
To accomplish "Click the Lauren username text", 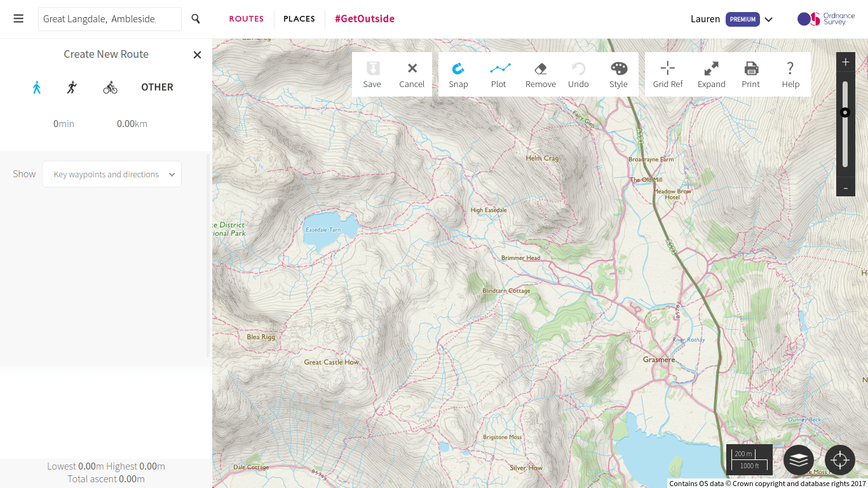I will tap(705, 19).
